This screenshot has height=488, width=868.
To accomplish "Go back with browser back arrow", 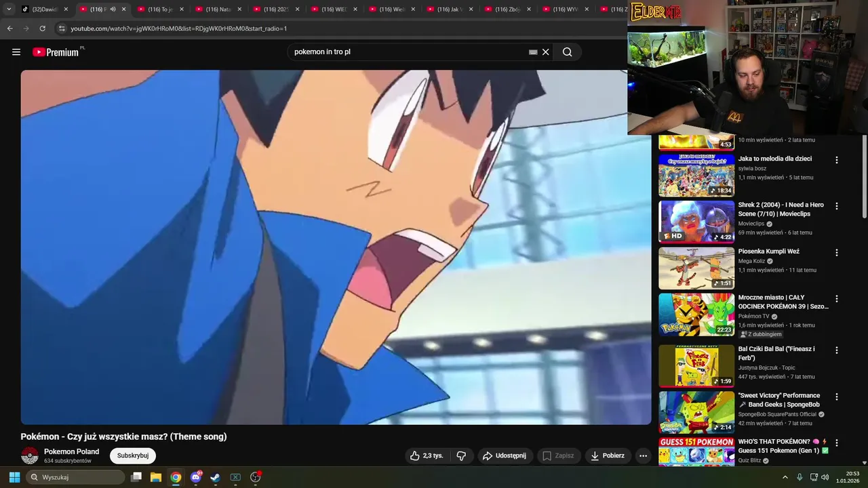I will [9, 28].
